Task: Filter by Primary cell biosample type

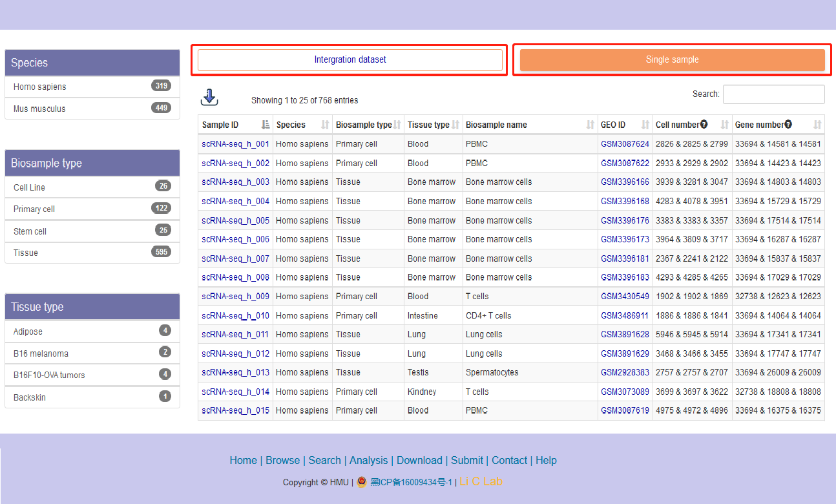Action: point(92,209)
